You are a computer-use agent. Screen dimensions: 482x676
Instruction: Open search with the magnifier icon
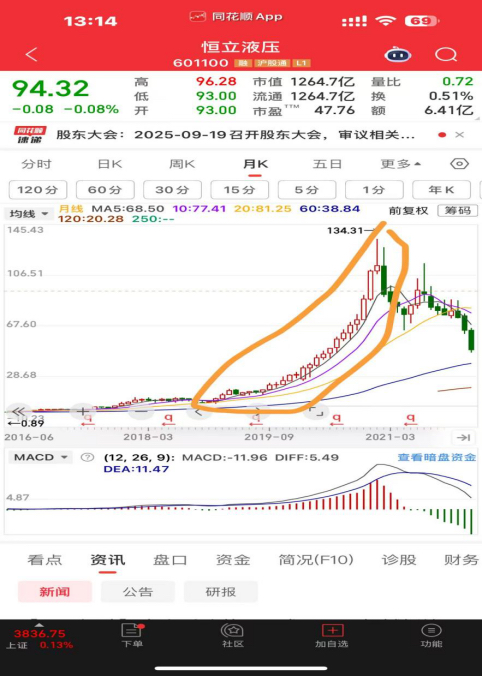pos(446,55)
